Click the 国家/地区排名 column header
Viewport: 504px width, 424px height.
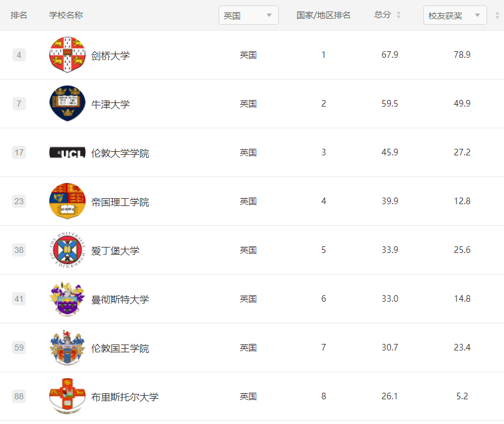tap(323, 15)
